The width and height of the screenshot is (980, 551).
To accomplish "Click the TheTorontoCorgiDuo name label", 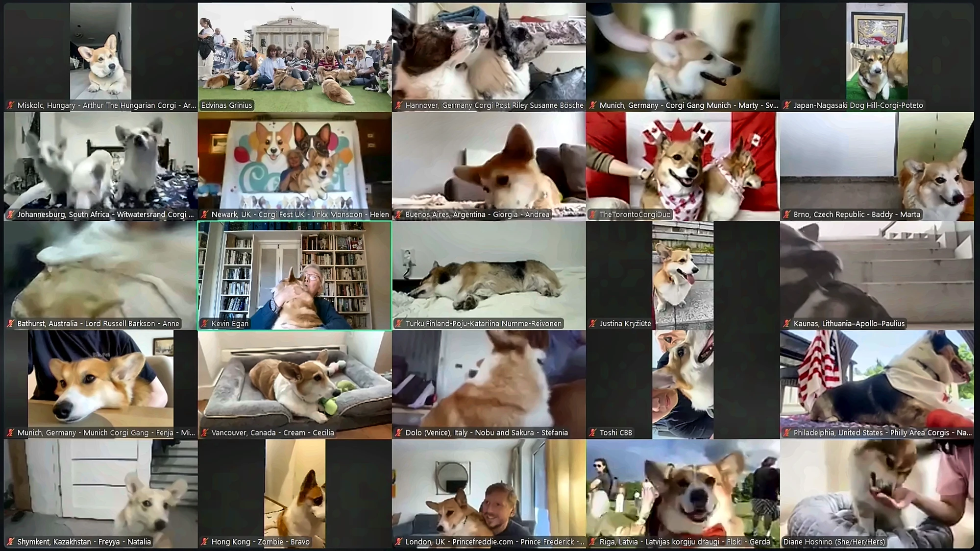I will tap(635, 215).
